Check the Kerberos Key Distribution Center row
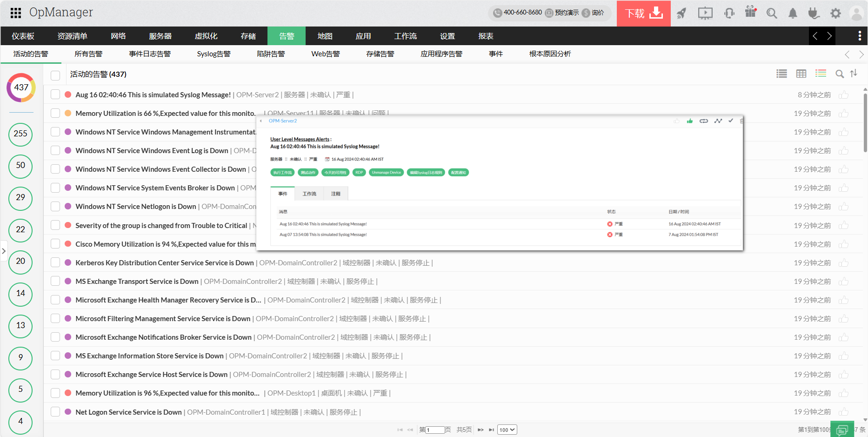This screenshot has height=437, width=868. coord(55,262)
